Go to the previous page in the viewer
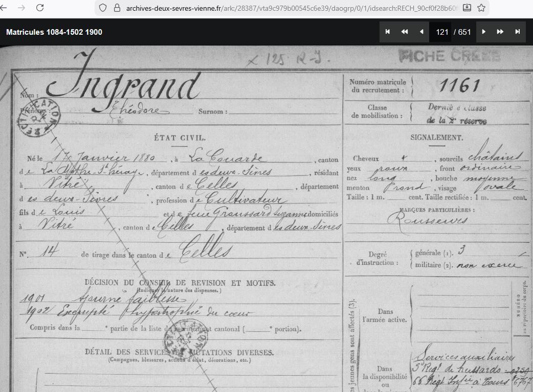The image size is (533, 392). [x=421, y=32]
